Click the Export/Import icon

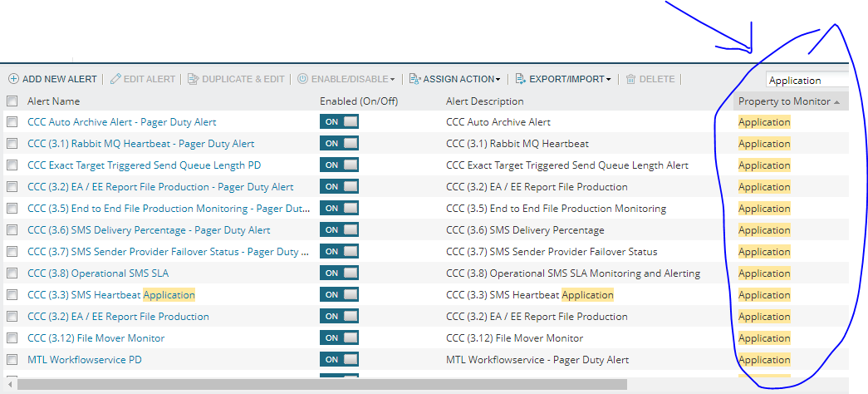[521, 79]
